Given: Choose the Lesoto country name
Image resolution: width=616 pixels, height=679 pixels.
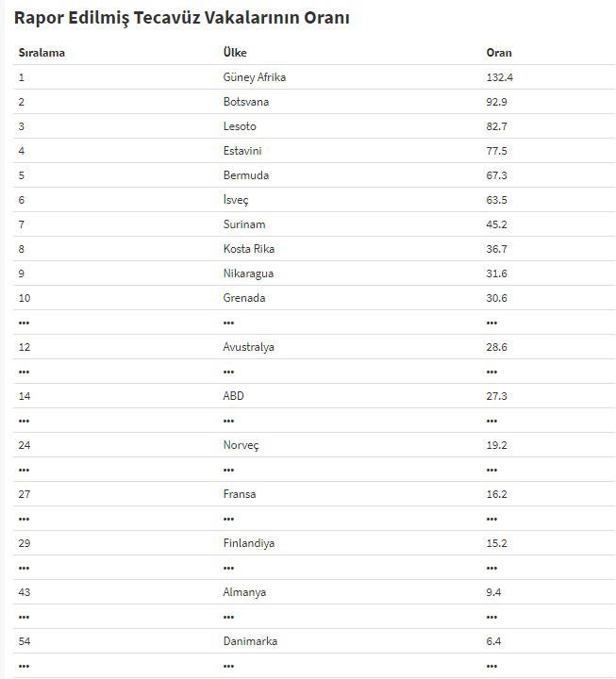Looking at the screenshot, I should (240, 126).
